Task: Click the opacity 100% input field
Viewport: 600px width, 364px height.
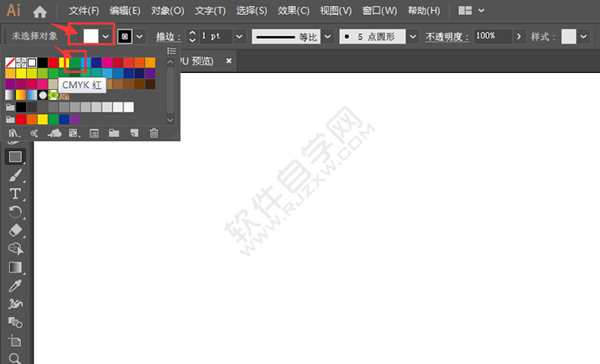Action: 493,37
